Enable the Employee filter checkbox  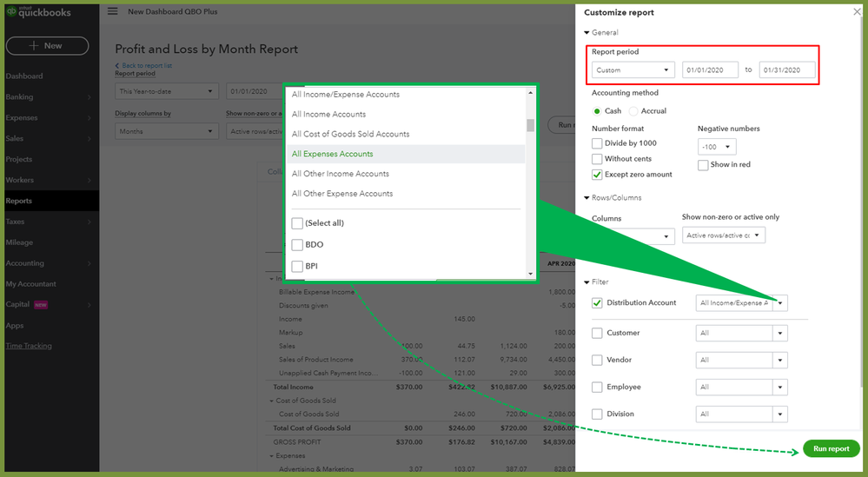(x=597, y=388)
